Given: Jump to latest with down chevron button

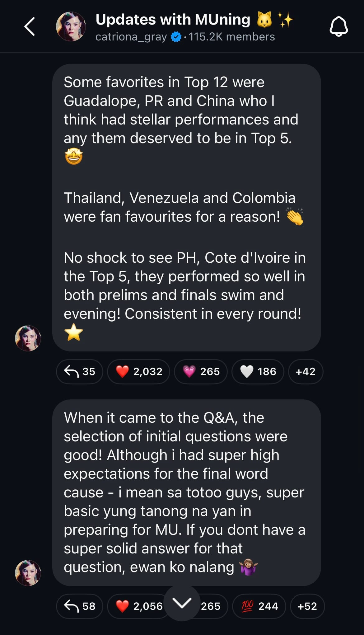Looking at the screenshot, I should tap(182, 603).
